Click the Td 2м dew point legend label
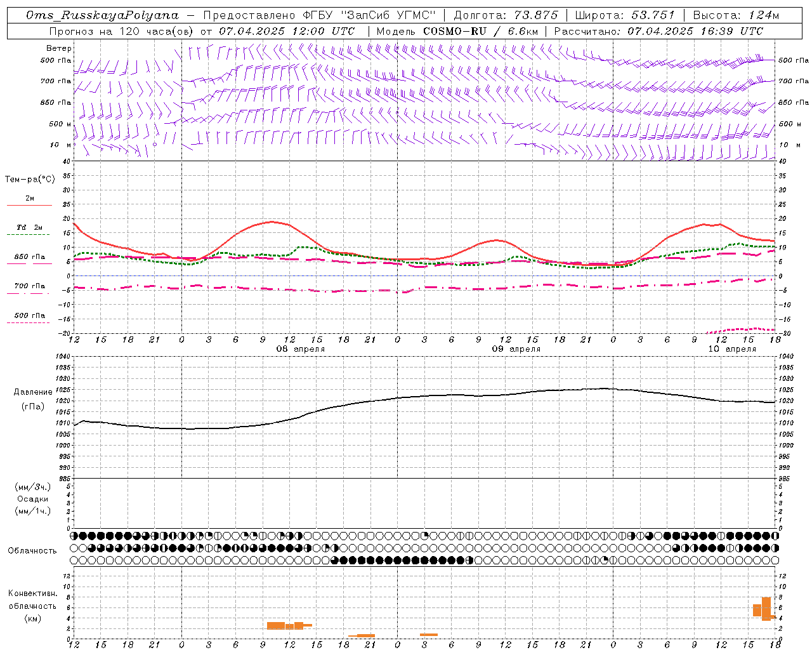 [30, 227]
